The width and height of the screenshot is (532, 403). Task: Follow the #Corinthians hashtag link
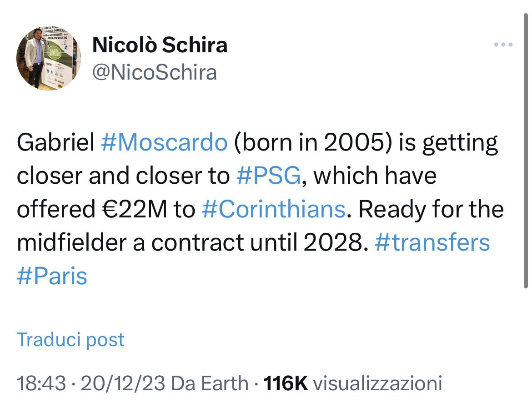pos(273,210)
